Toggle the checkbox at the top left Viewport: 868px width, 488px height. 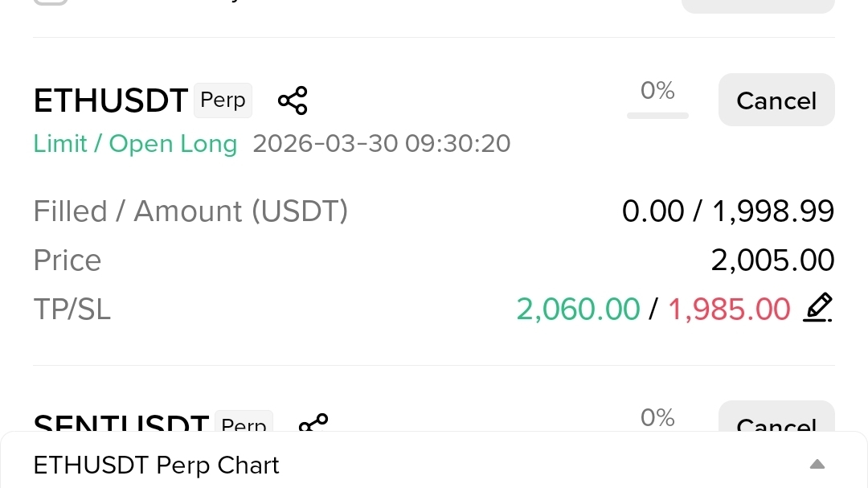point(50,2)
